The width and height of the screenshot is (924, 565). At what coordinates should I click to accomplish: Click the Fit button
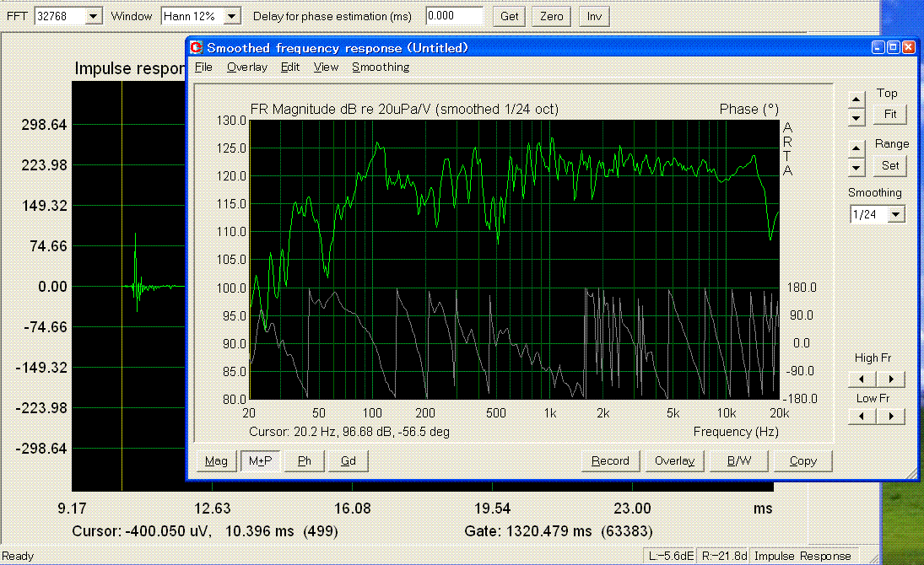(889, 115)
